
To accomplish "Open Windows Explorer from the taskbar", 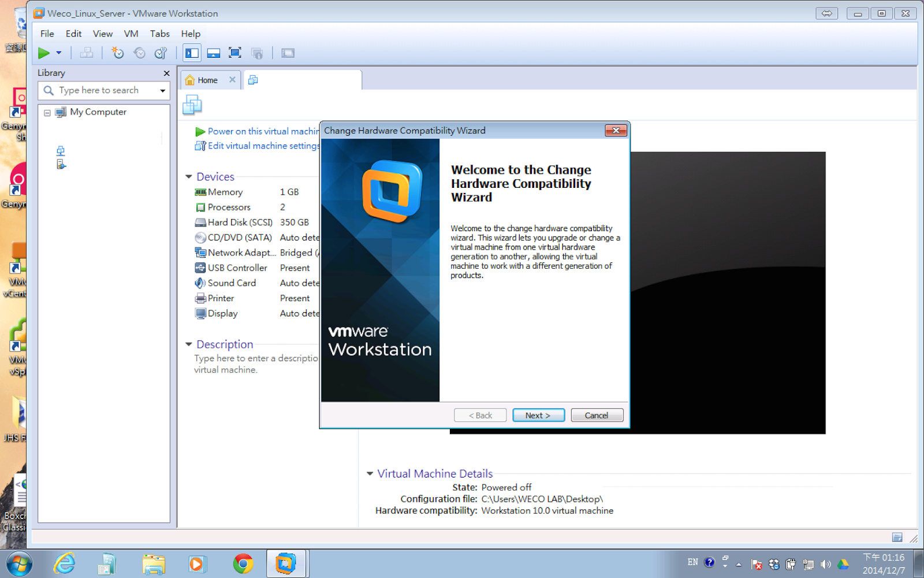I will pos(154,564).
